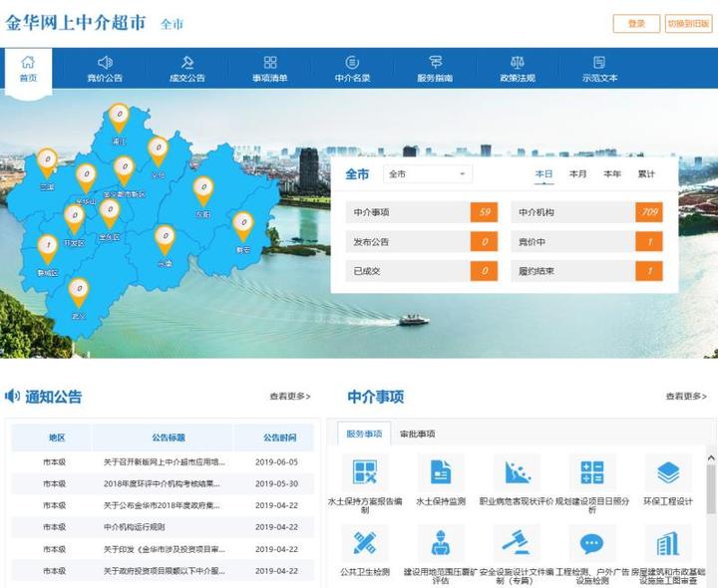
Task: Click the 2019-06-05 date cell
Action: click(x=276, y=462)
